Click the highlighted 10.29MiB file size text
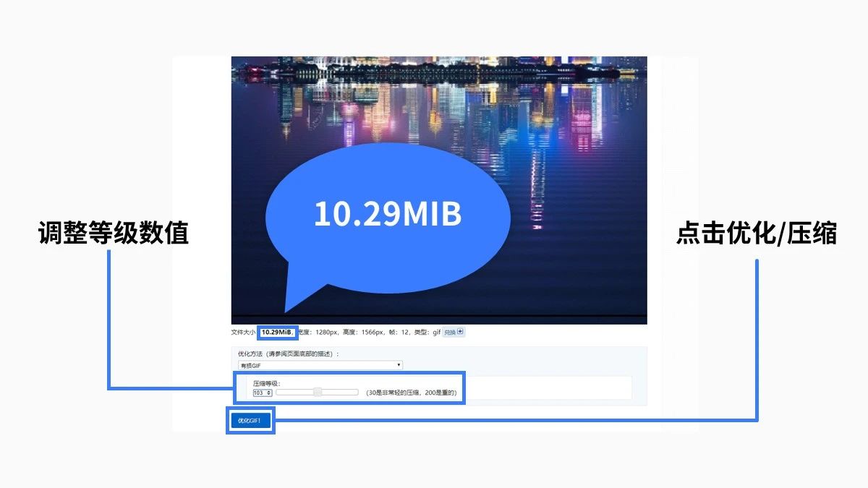 (277, 330)
